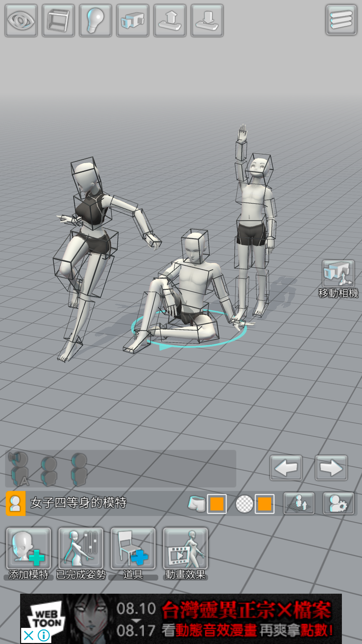Tap the orange model profile icon
This screenshot has width=362, height=644.
point(15,503)
